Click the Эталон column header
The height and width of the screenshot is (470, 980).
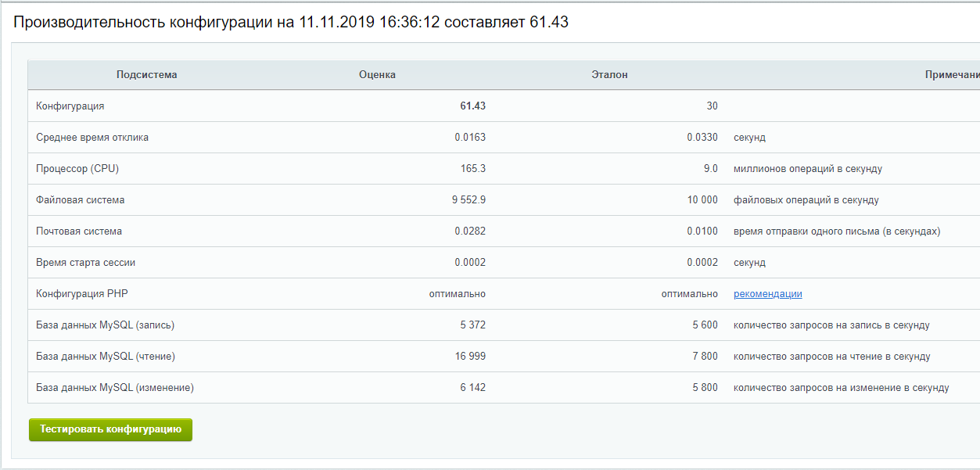pyautogui.click(x=609, y=75)
